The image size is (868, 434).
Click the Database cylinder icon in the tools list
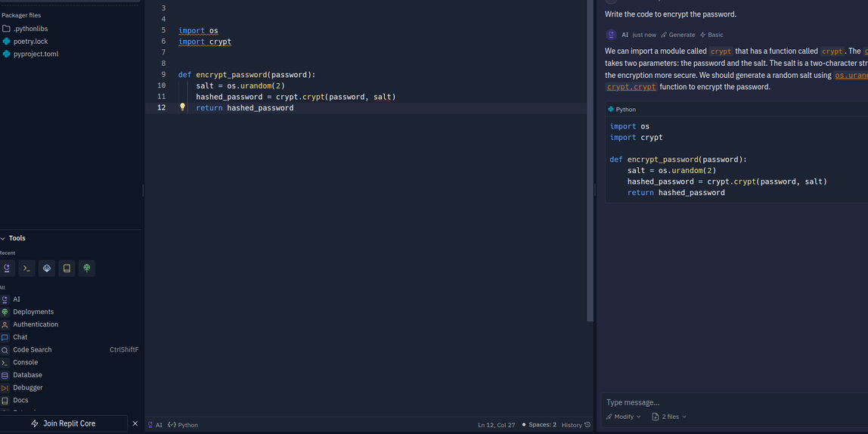[5, 375]
